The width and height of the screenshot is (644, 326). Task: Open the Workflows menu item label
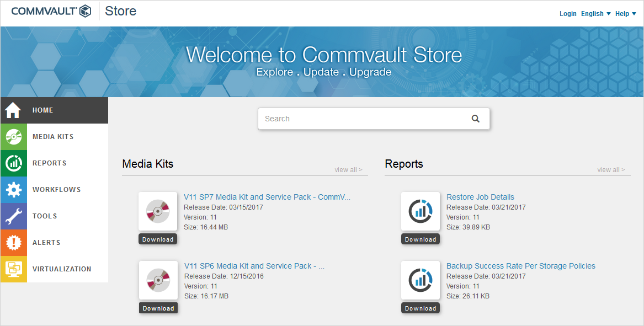(x=56, y=190)
